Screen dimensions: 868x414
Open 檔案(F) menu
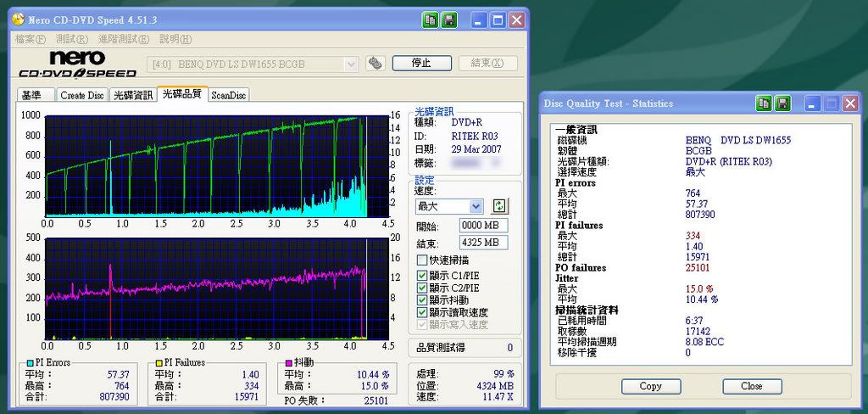[31, 39]
